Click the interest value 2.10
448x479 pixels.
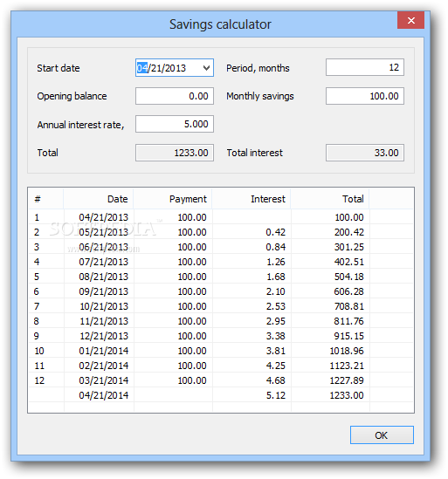[x=276, y=291]
